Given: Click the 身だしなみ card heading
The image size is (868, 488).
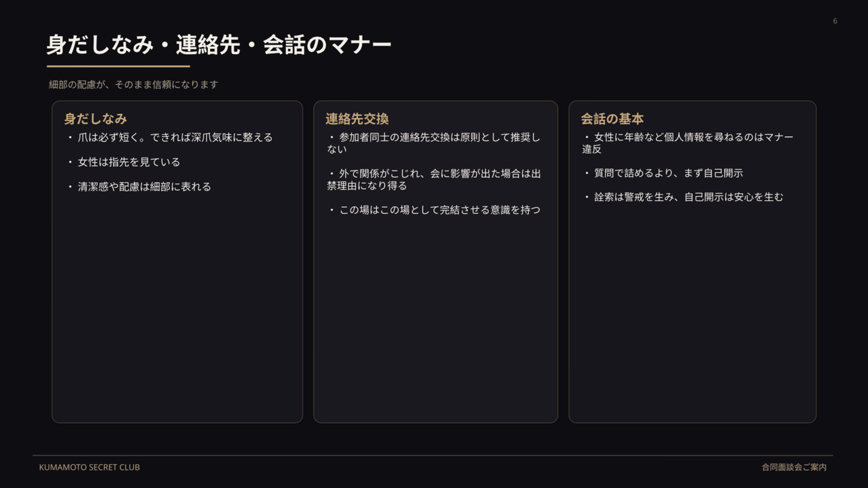Looking at the screenshot, I should pyautogui.click(x=96, y=119).
